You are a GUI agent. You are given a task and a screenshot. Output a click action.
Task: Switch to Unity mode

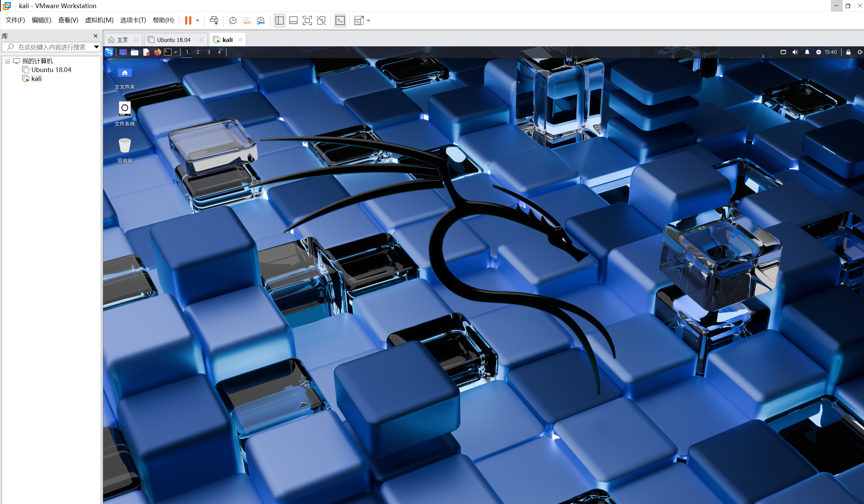[321, 21]
